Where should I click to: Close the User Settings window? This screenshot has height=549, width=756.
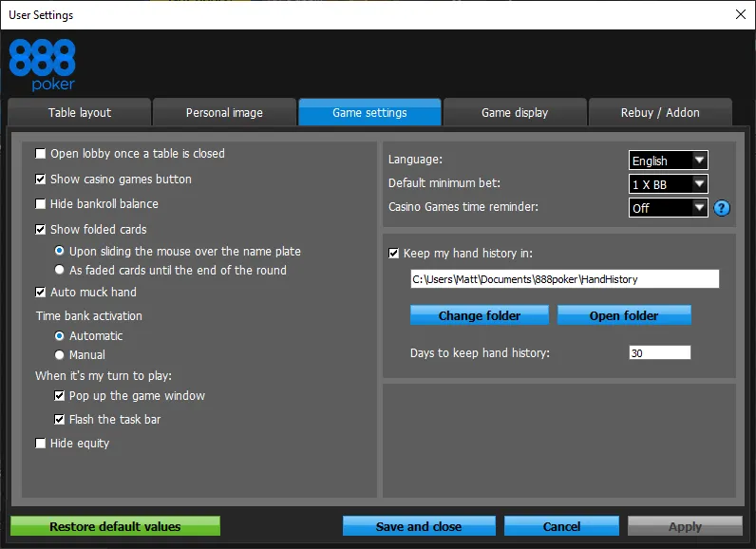(x=740, y=14)
